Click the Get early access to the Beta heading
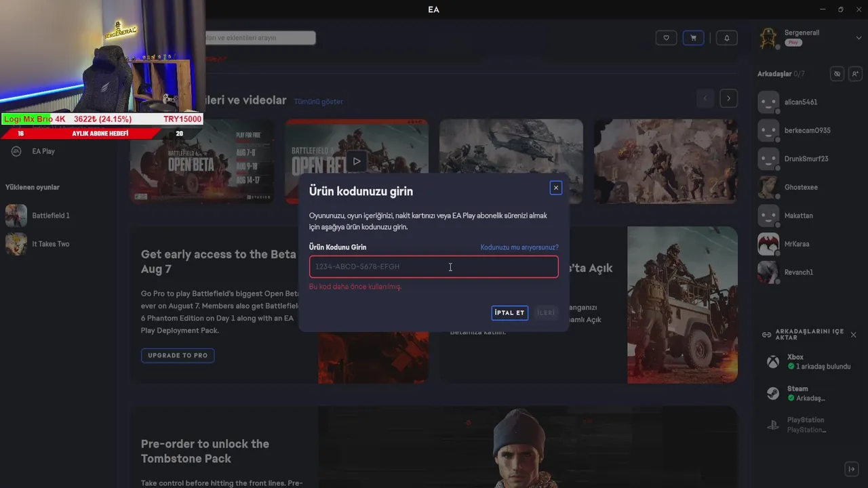The height and width of the screenshot is (488, 868). (x=220, y=262)
